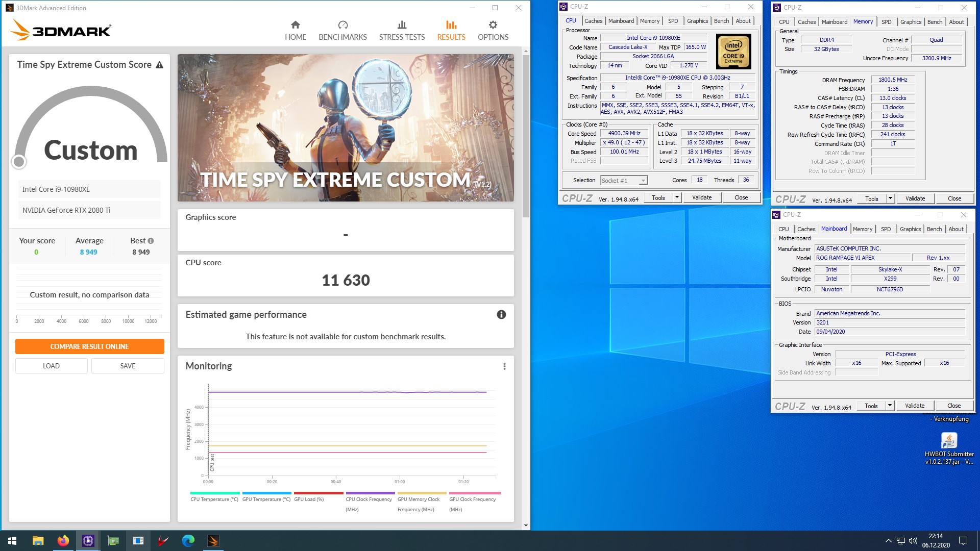
Task: Click Tools button in Mainboard window
Action: pos(871,406)
